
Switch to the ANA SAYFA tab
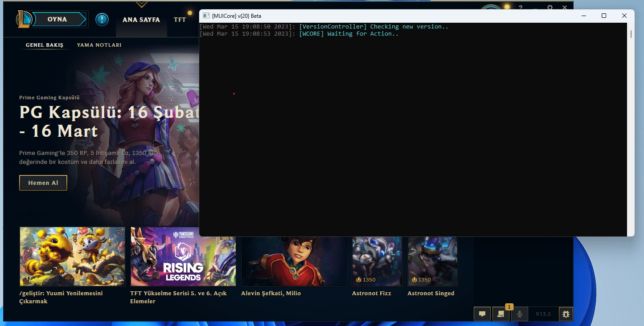coord(141,20)
